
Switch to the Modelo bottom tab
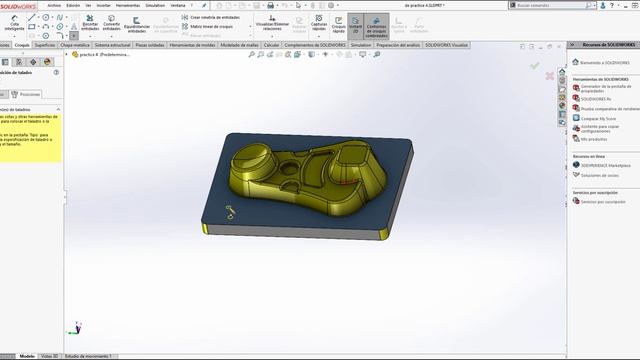tap(27, 356)
